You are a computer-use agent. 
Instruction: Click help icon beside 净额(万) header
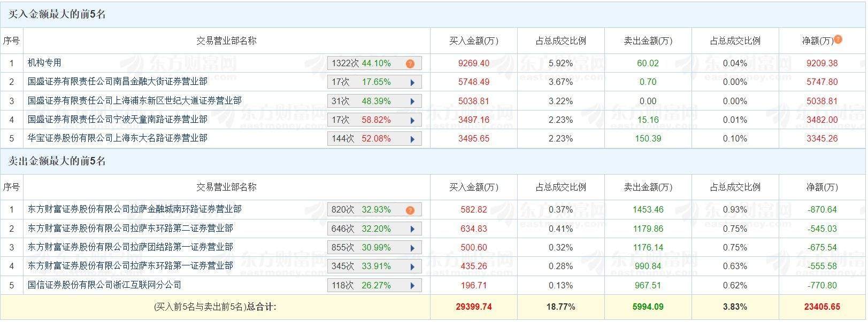838,39
